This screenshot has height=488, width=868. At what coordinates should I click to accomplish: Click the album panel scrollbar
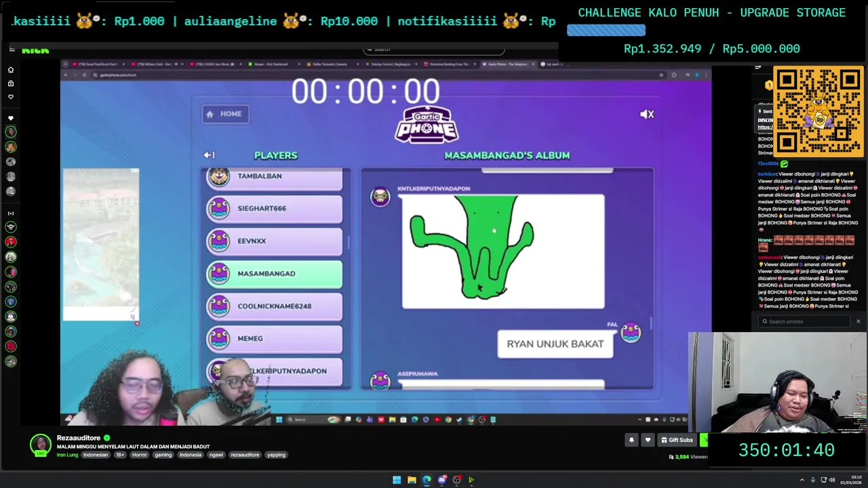[651, 324]
